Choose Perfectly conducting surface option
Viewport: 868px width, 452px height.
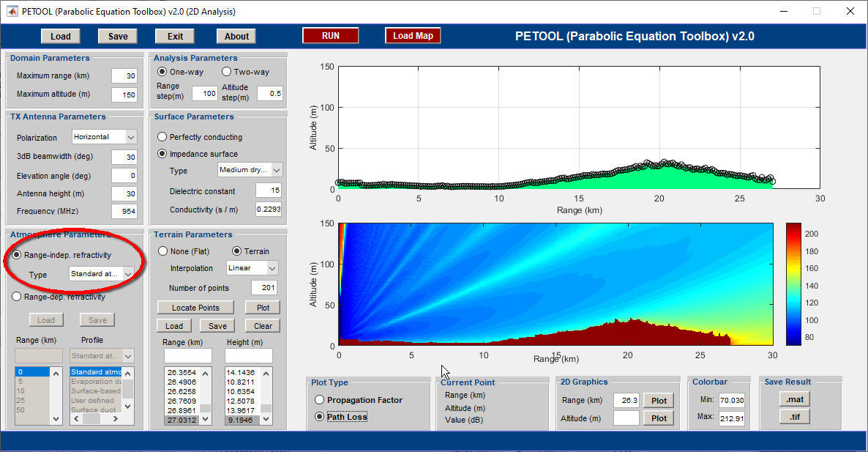click(x=162, y=137)
